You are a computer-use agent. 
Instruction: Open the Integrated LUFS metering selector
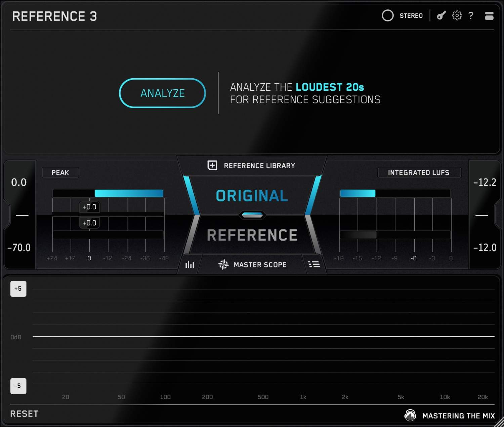coord(419,172)
